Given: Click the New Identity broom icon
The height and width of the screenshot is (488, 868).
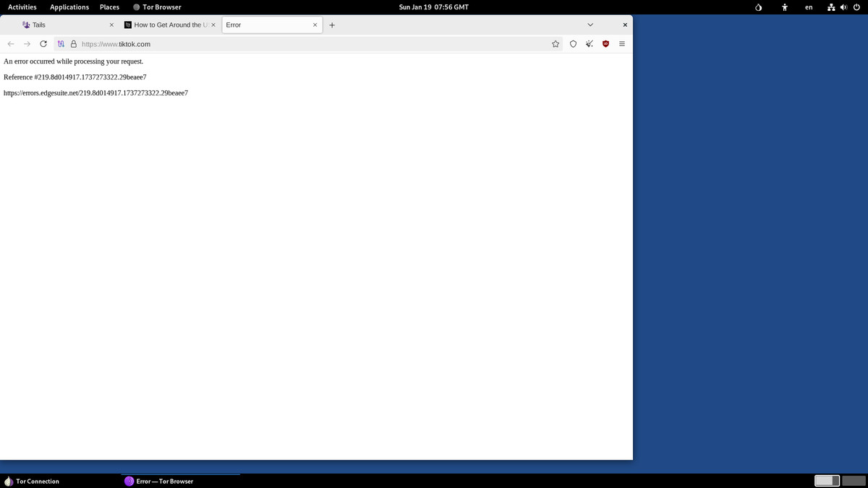Looking at the screenshot, I should 590,44.
